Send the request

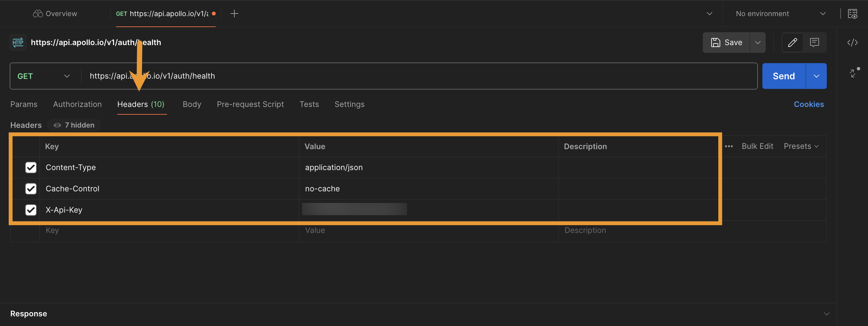pyautogui.click(x=784, y=76)
